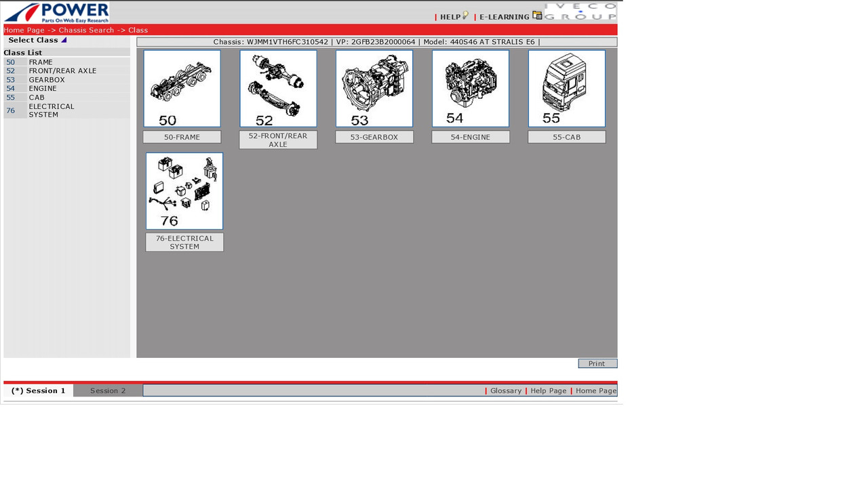The width and height of the screenshot is (868, 488).
Task: Open the 54 engine thumbnail image
Action: click(471, 88)
